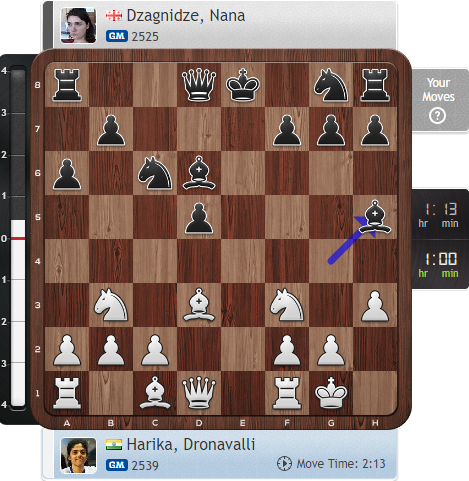Click the Your Moves help question mark
The width and height of the screenshot is (469, 481).
tap(437, 116)
